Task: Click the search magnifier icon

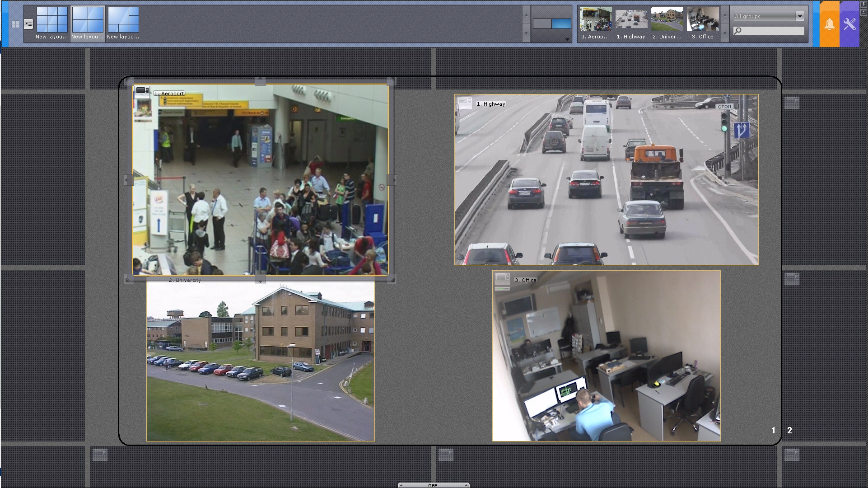Action: [738, 31]
